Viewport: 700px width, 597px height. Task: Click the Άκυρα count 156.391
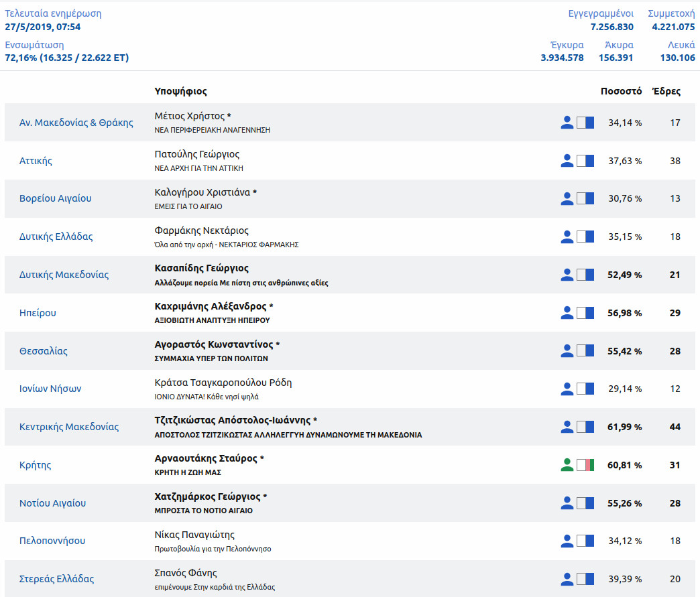[616, 58]
